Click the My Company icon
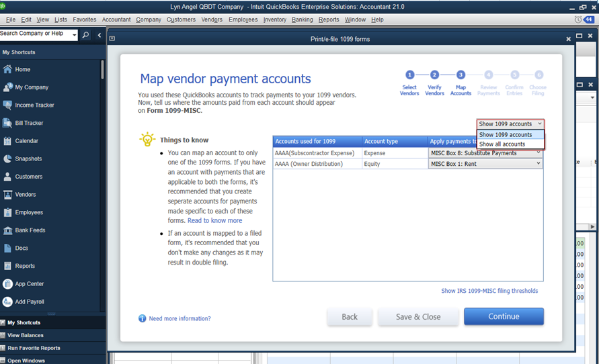This screenshot has height=364, width=599. (7, 87)
